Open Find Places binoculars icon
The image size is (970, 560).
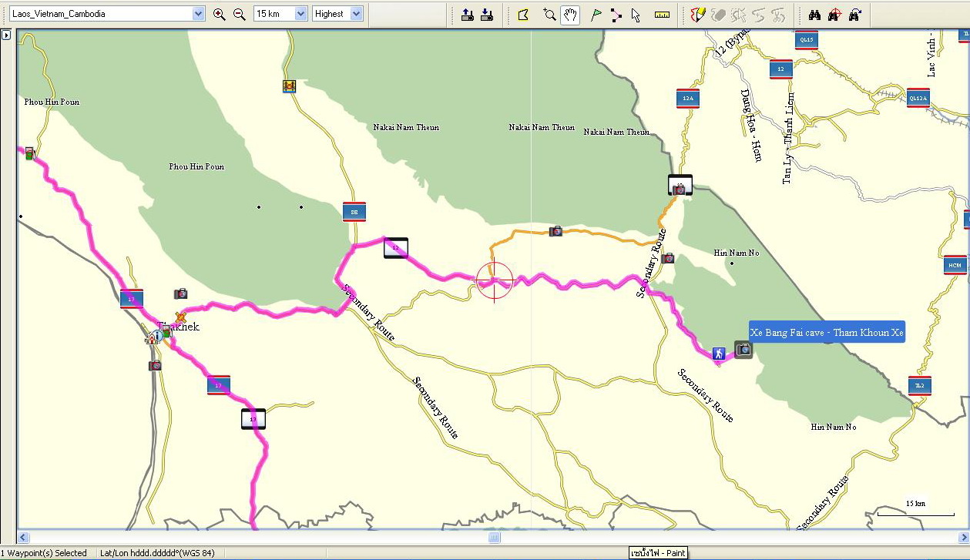pos(814,14)
